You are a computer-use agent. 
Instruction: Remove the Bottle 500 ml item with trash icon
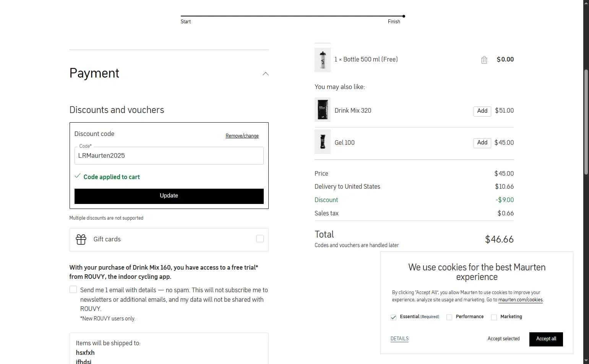click(484, 60)
